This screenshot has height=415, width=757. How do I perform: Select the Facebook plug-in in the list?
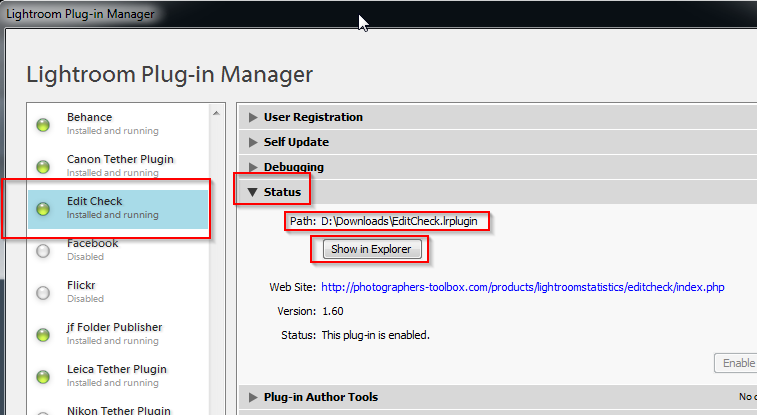tap(92, 249)
